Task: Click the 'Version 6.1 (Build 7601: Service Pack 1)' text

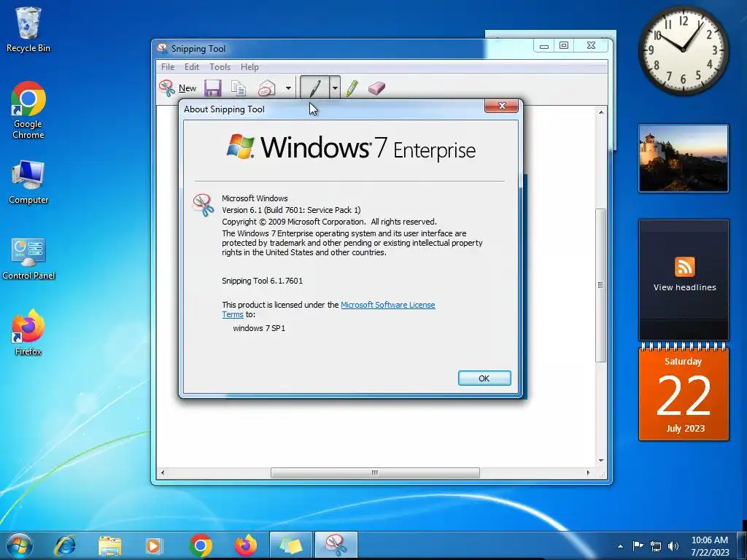Action: (x=291, y=210)
